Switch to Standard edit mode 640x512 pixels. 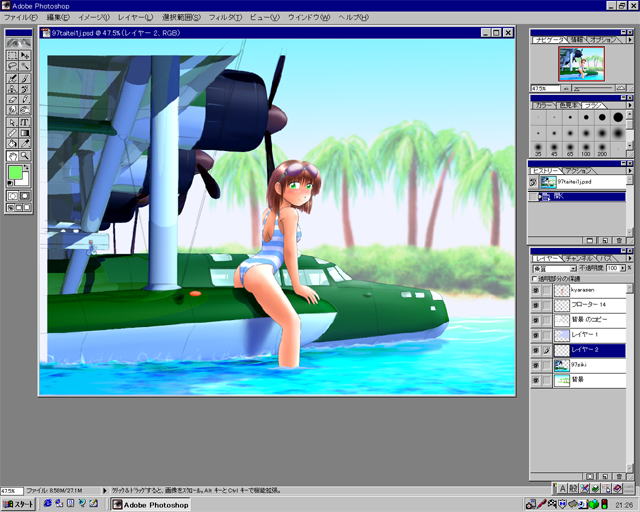click(13, 196)
